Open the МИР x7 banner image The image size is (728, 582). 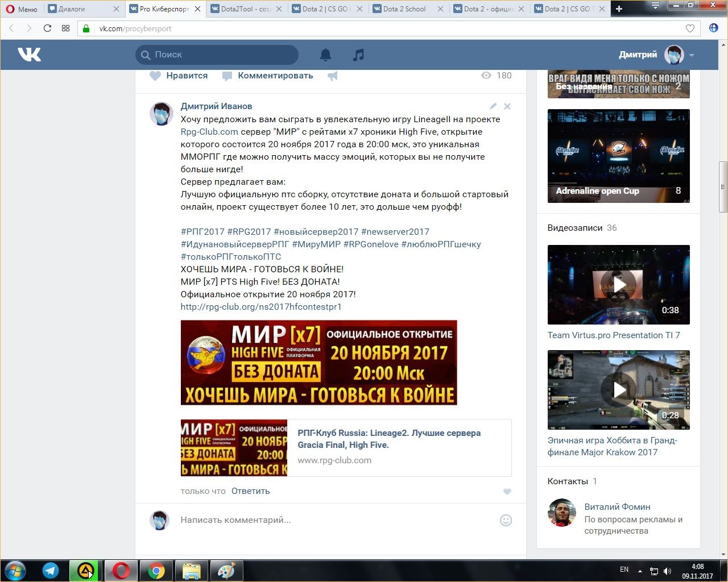[x=318, y=363]
